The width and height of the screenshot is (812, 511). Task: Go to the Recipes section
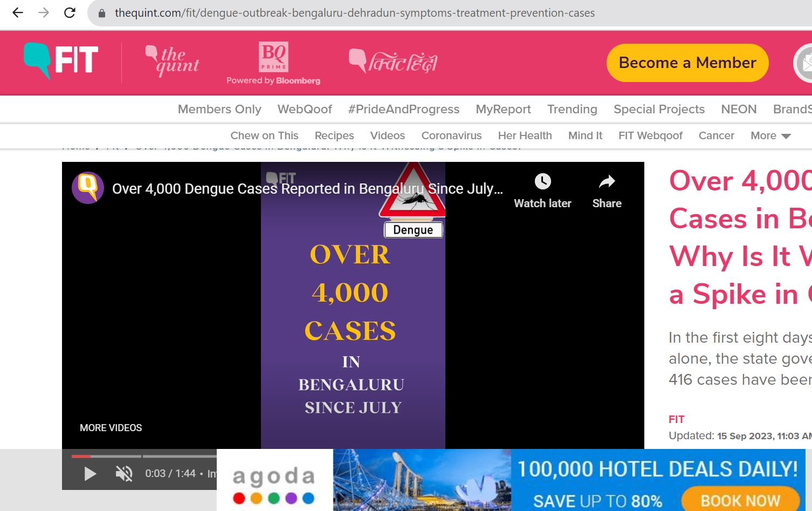click(334, 135)
